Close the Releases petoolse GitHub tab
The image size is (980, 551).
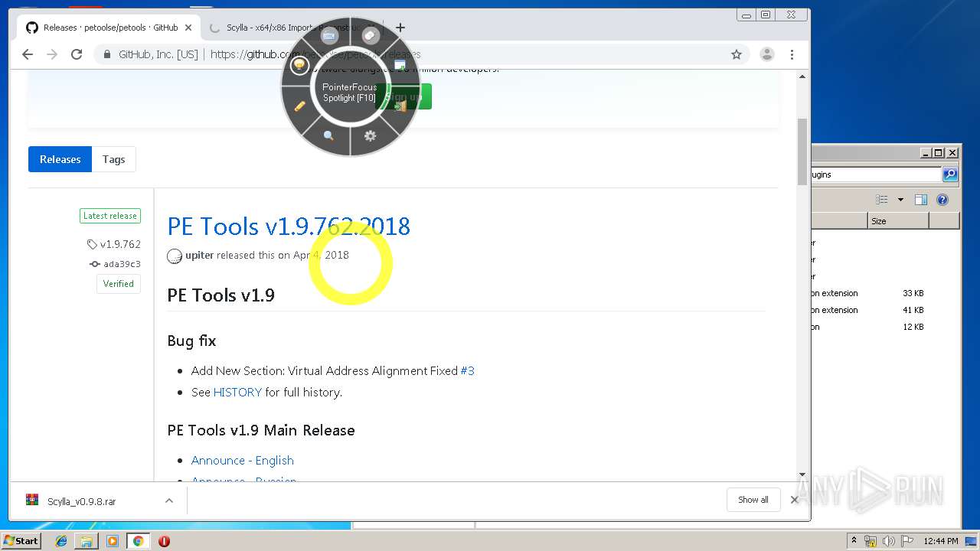tap(188, 28)
